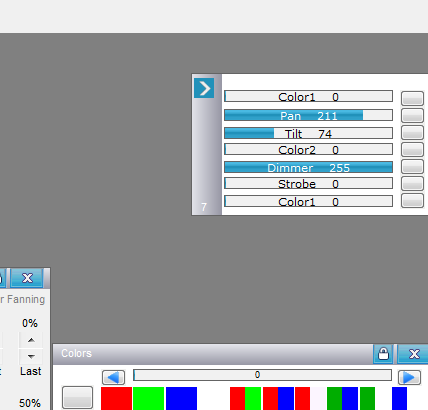Click the Colors panel slider showing 0
Viewport: 428px width, 410px height.
click(x=262, y=375)
